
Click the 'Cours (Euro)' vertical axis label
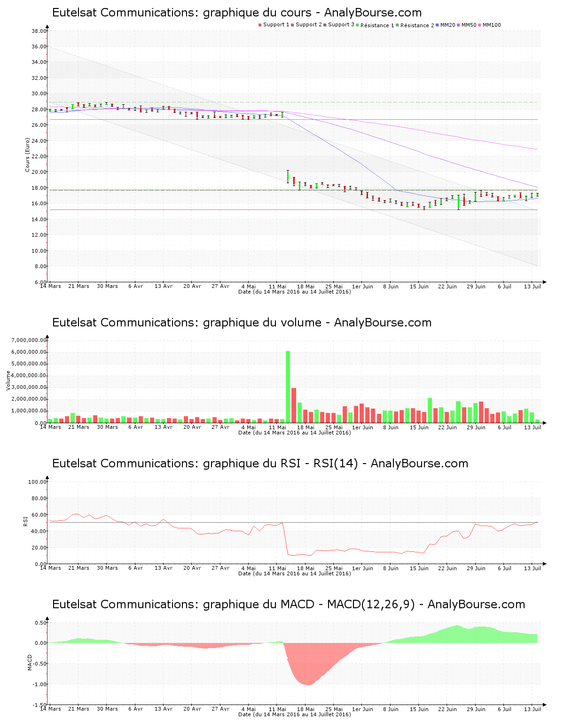tap(28, 155)
